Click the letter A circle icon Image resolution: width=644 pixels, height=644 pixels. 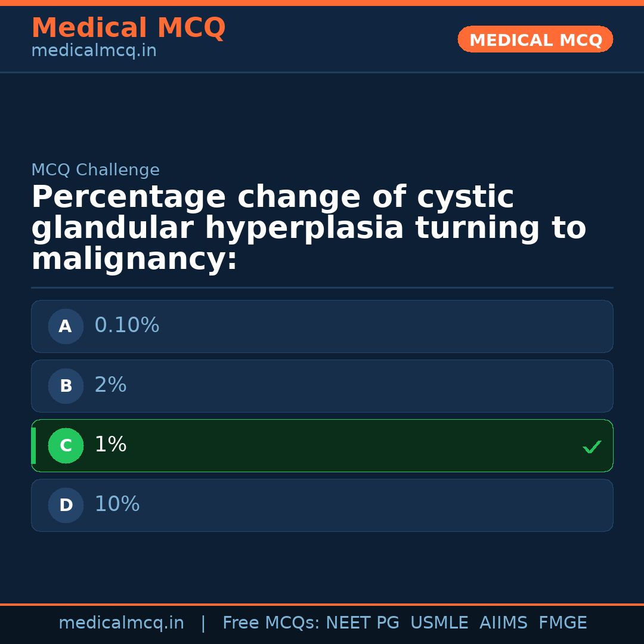pyautogui.click(x=66, y=327)
